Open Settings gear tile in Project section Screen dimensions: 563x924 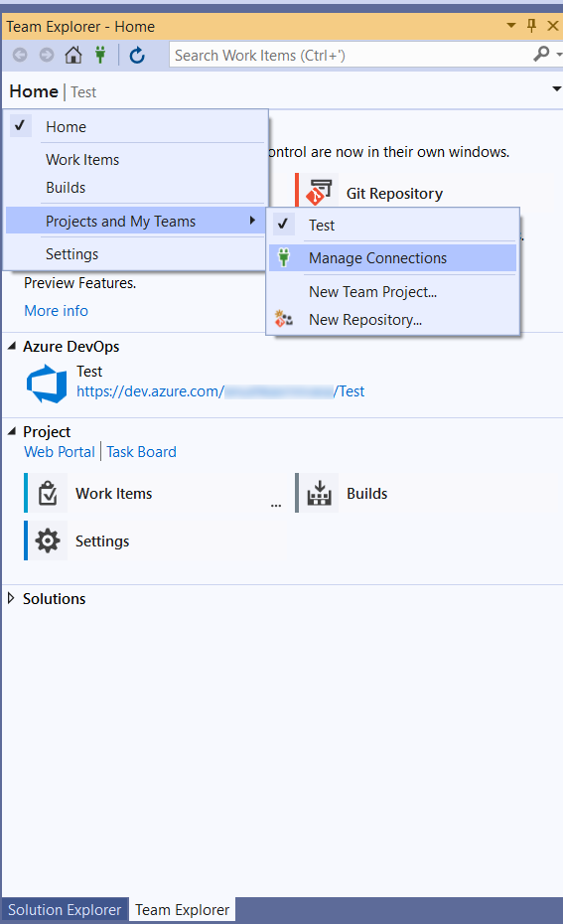click(48, 540)
